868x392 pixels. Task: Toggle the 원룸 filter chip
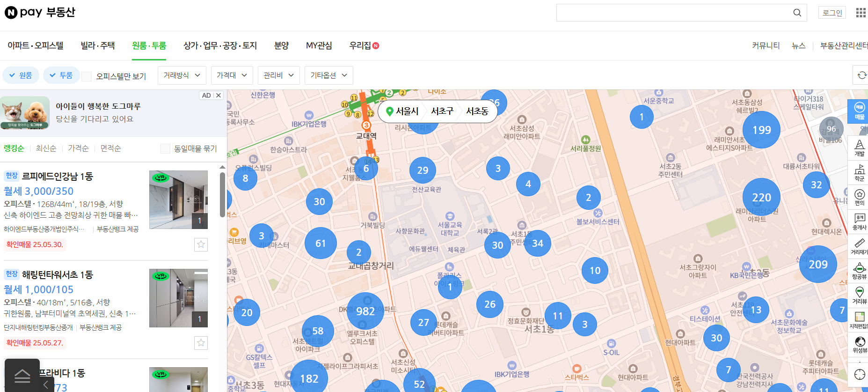21,75
